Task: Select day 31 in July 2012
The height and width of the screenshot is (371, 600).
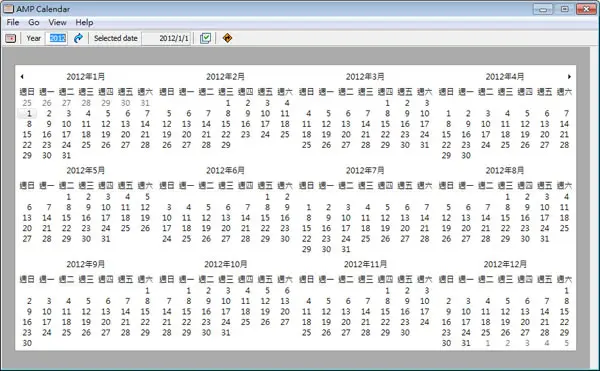Action: pos(346,249)
